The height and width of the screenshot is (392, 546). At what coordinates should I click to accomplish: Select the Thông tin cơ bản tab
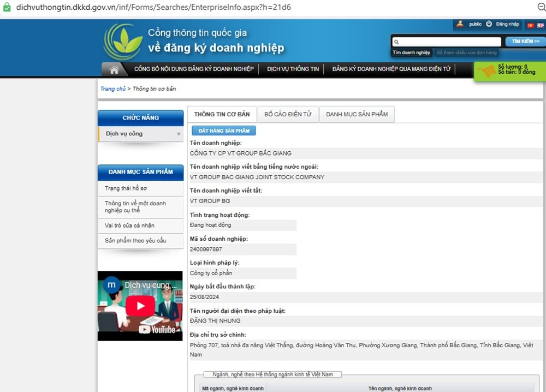coord(222,114)
